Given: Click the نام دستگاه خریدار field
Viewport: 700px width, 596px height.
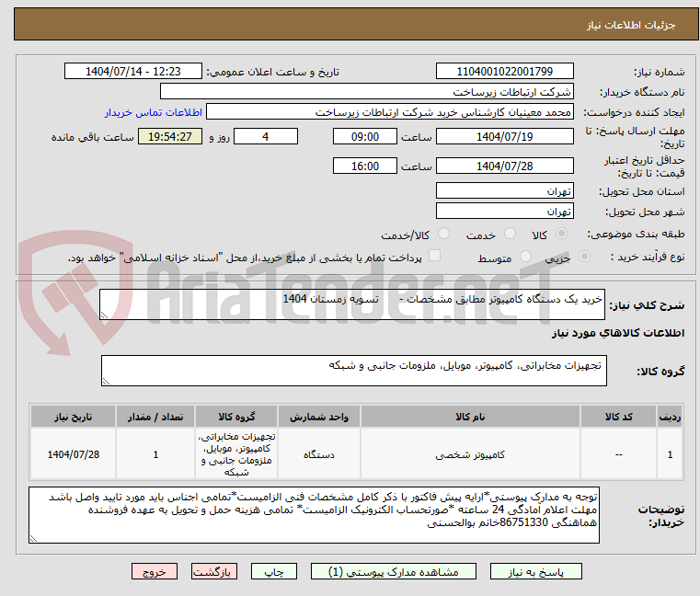Looking at the screenshot, I should coord(366,92).
